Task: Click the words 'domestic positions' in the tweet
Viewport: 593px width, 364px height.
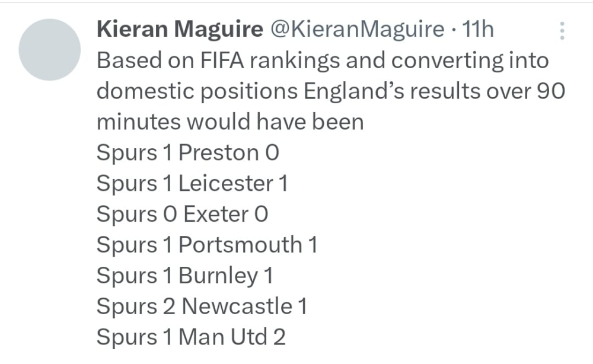Action: [x=197, y=91]
